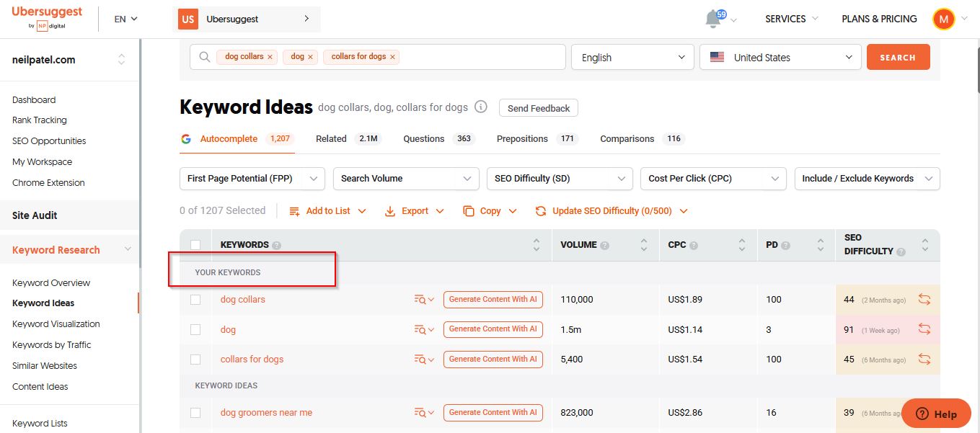Open Keyword Overview in the sidebar
980x433 pixels.
[51, 282]
